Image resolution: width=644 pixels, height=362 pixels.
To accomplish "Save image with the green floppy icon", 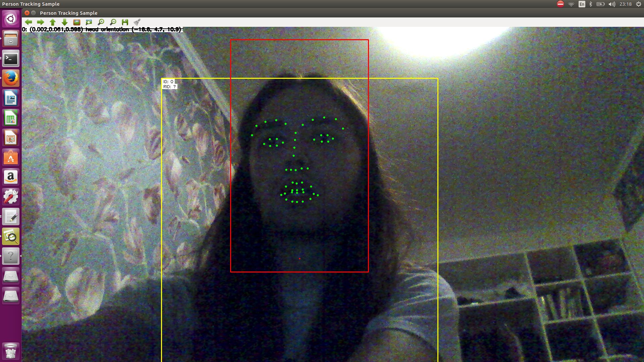I will 125,22.
